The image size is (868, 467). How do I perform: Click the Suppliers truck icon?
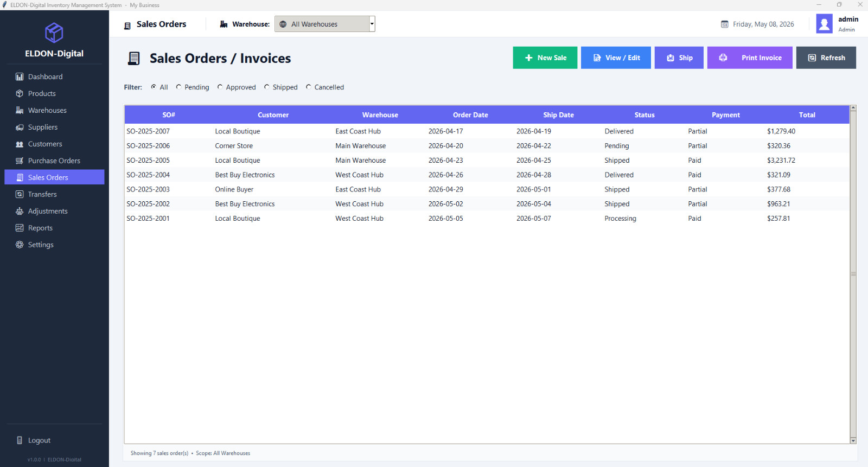[x=20, y=127]
